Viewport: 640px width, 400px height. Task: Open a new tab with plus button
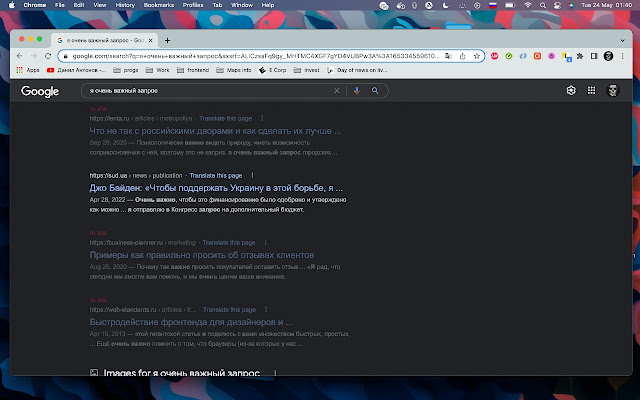167,40
